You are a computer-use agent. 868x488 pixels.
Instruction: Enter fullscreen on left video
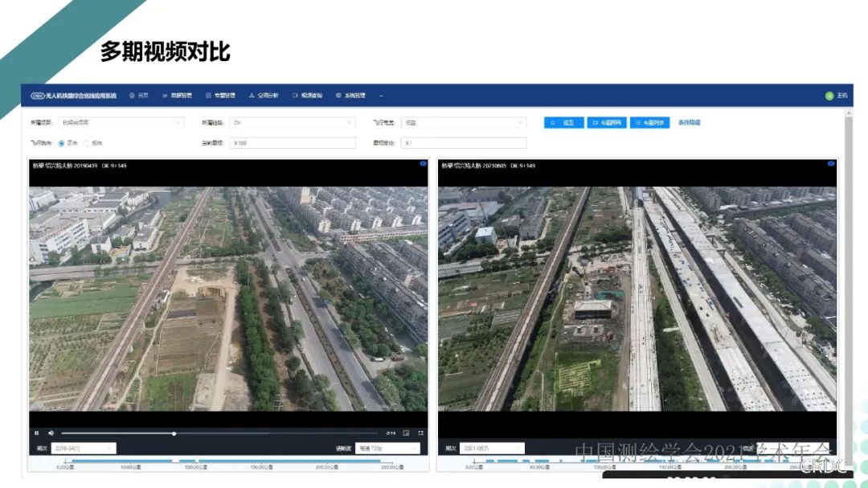pos(420,433)
